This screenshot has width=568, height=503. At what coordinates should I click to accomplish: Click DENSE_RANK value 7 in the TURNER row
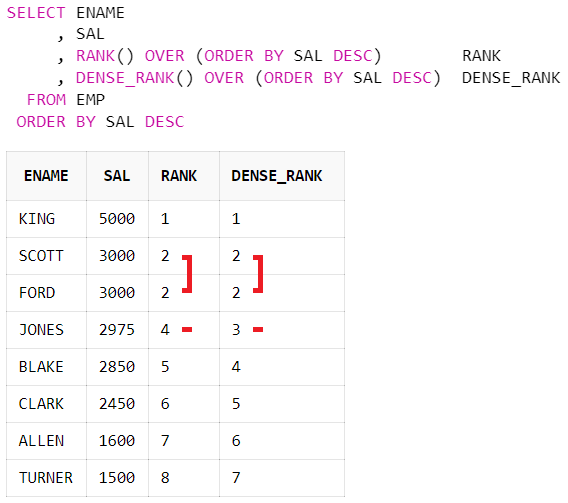236,478
